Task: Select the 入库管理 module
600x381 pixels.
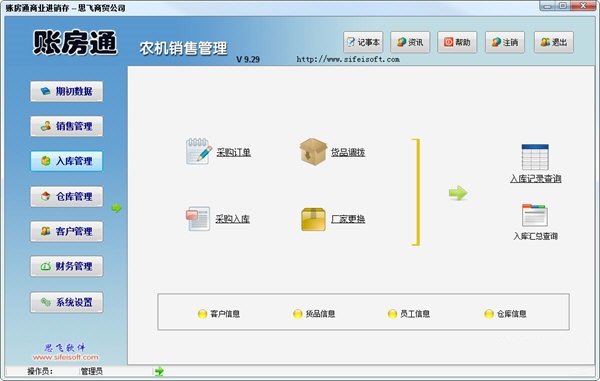Action: 67,161
